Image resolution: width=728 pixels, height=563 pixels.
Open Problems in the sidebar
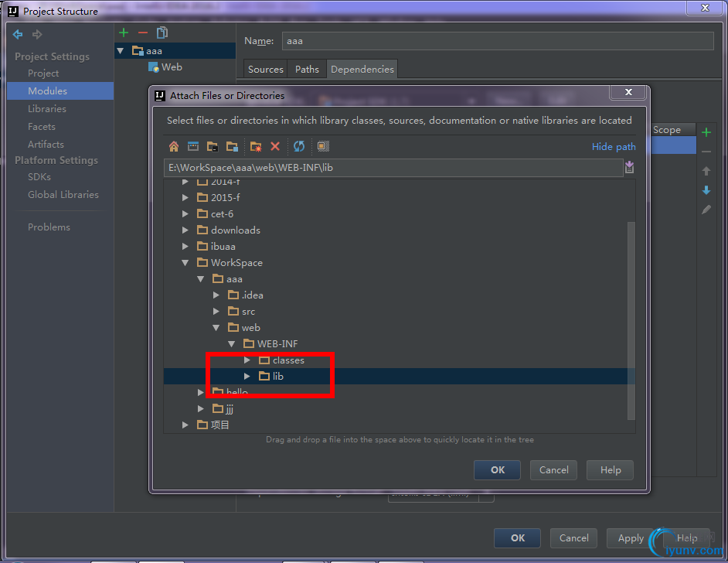pos(49,227)
